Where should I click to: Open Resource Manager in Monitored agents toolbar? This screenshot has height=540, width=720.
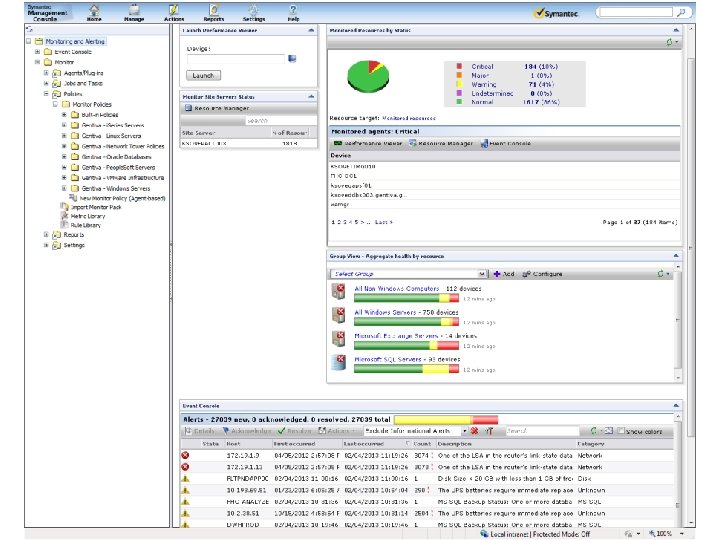[441, 144]
